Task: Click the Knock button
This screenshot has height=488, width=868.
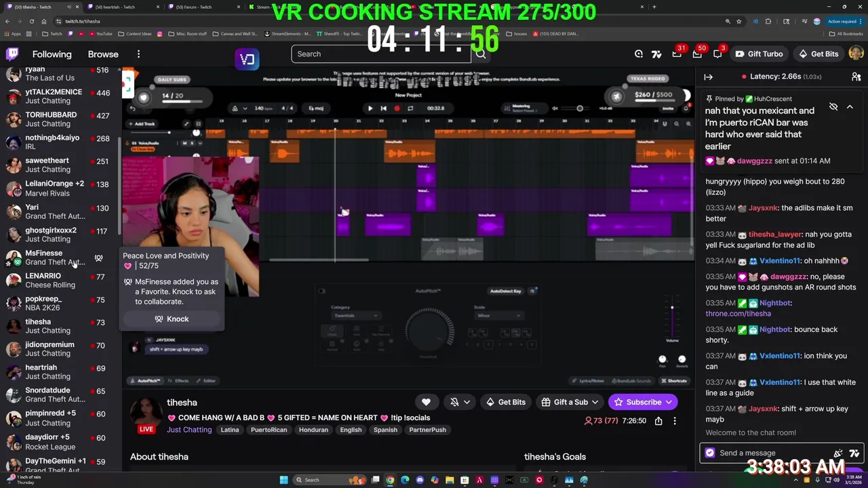Action: [x=171, y=319]
